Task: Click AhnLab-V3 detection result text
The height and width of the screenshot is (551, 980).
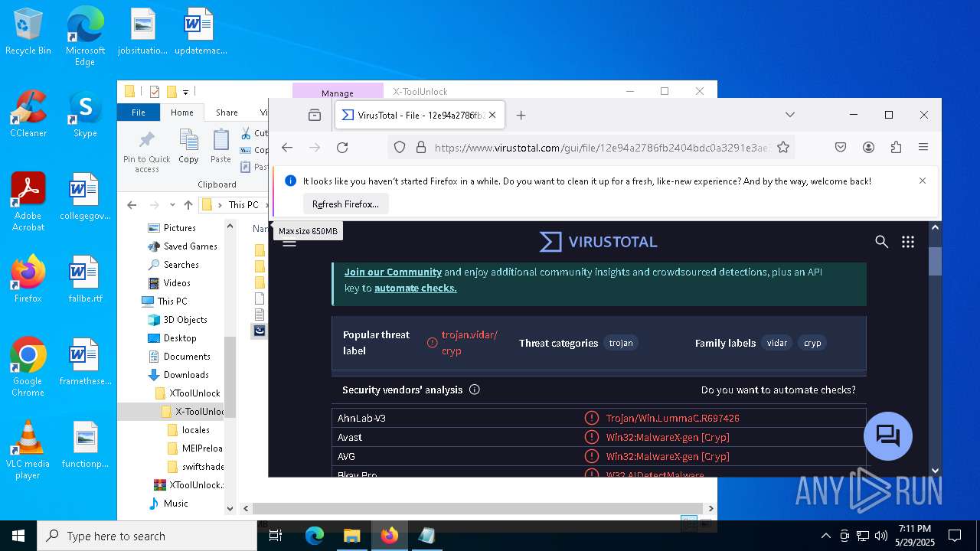Action: [x=672, y=418]
